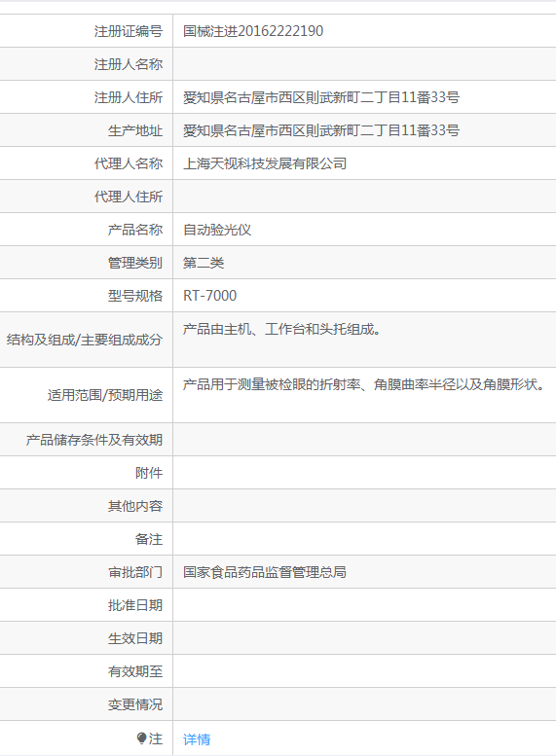Screen dimensions: 556x756
Task: Select the 注册人住所 address text
Action: click(321, 97)
